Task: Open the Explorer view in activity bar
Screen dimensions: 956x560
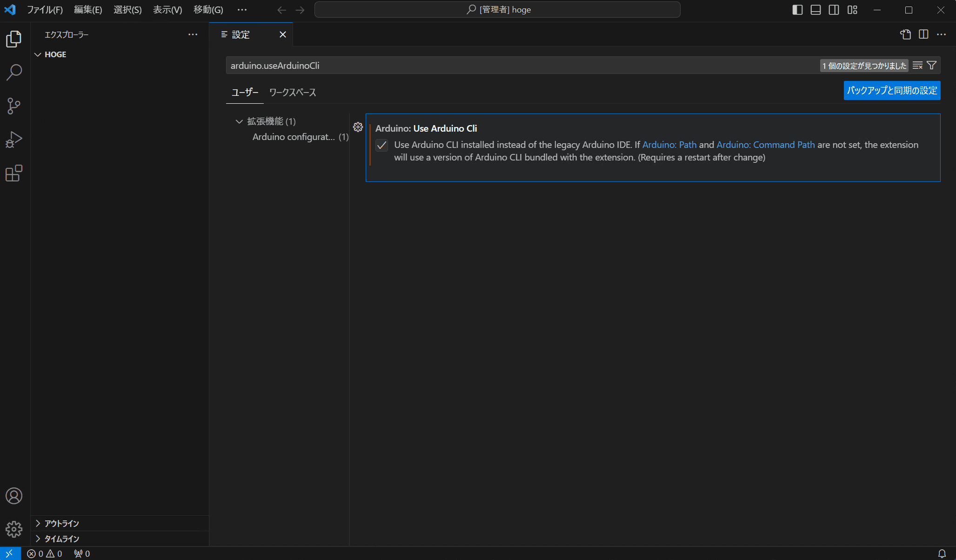Action: 14,39
